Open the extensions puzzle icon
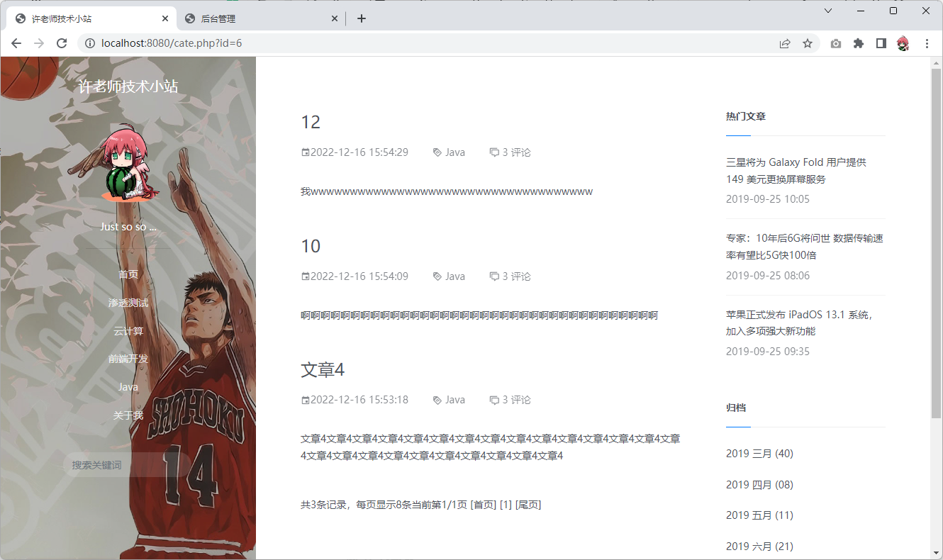This screenshot has width=943, height=560. (x=859, y=43)
